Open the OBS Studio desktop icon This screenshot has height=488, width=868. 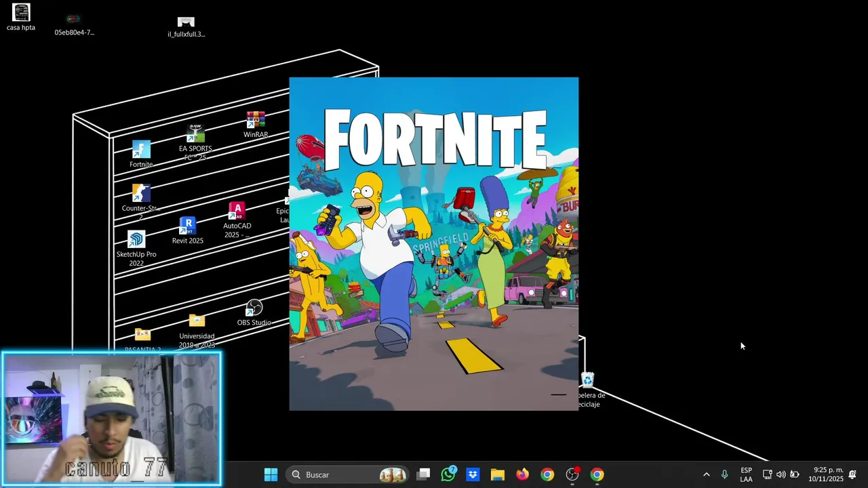click(254, 313)
